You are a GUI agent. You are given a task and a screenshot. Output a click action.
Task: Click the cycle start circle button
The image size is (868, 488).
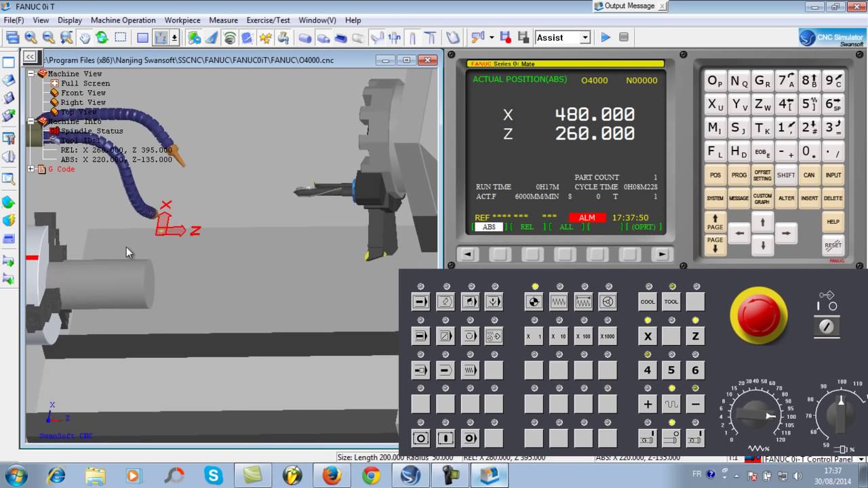(x=420, y=439)
